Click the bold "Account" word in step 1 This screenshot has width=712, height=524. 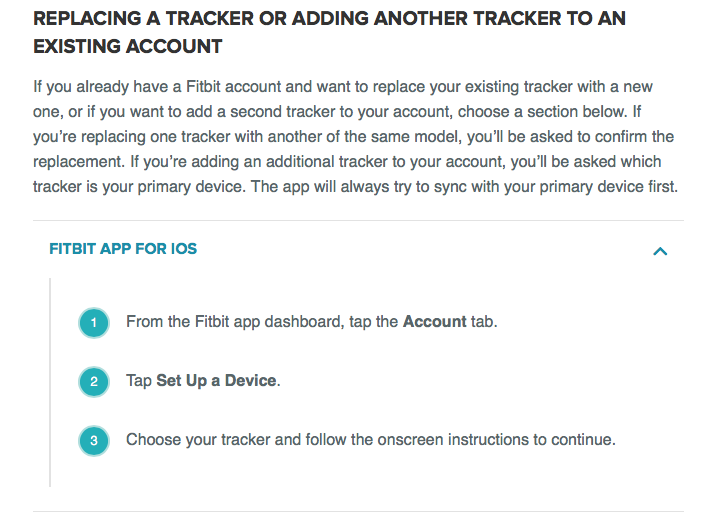(x=434, y=322)
